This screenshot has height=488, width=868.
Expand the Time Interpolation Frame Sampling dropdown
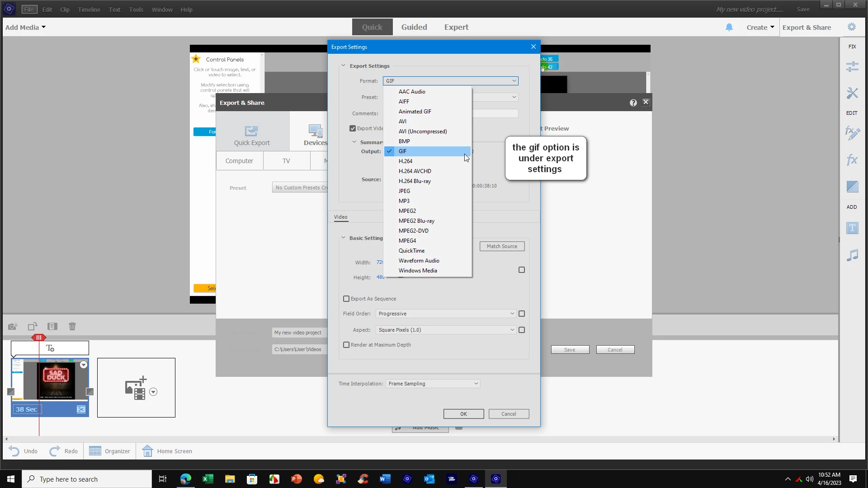433,384
